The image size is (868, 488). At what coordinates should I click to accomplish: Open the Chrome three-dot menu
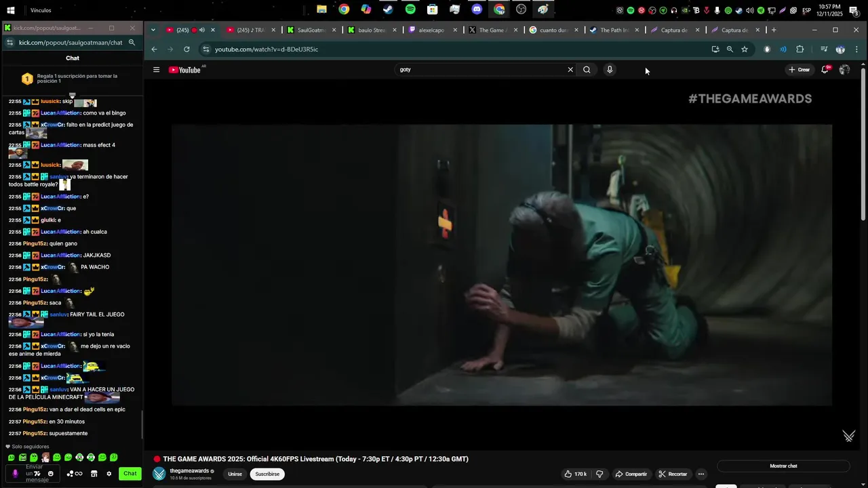coord(856,49)
